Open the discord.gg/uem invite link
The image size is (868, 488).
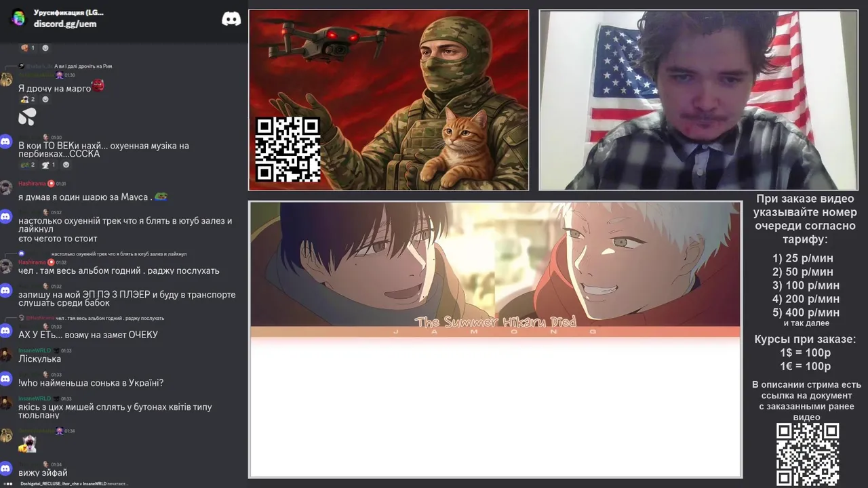click(65, 24)
